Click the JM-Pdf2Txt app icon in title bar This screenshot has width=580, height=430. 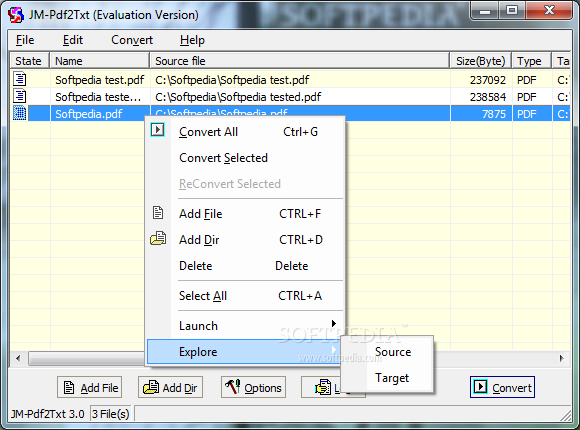click(x=16, y=15)
